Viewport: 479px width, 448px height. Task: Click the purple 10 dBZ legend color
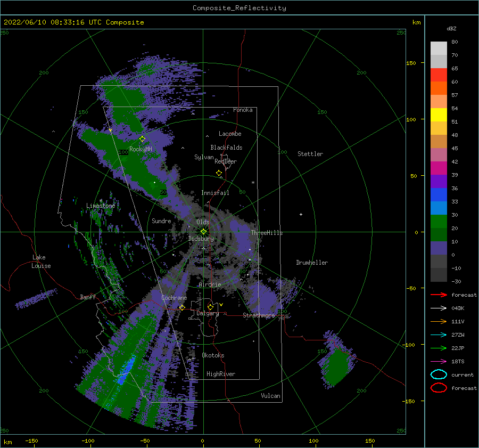[439, 248]
